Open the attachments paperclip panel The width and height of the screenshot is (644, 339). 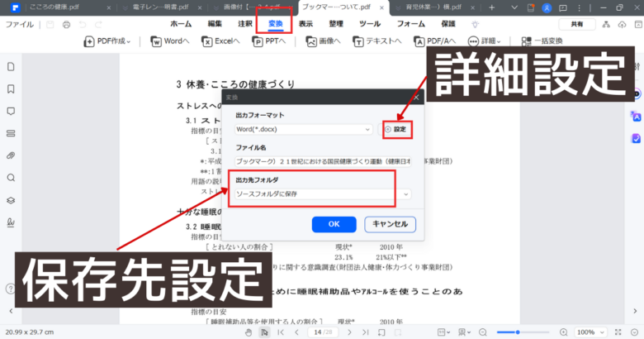pos(11,155)
